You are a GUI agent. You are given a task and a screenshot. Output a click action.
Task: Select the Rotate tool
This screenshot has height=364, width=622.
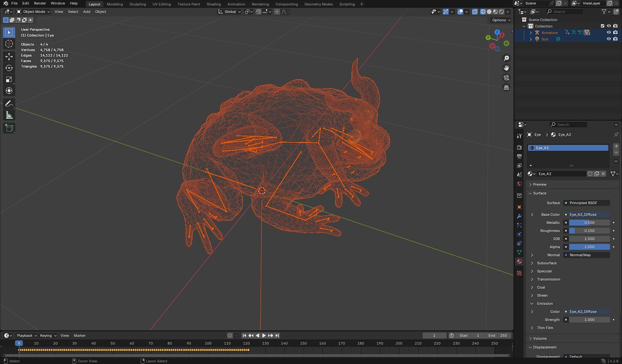click(x=9, y=68)
